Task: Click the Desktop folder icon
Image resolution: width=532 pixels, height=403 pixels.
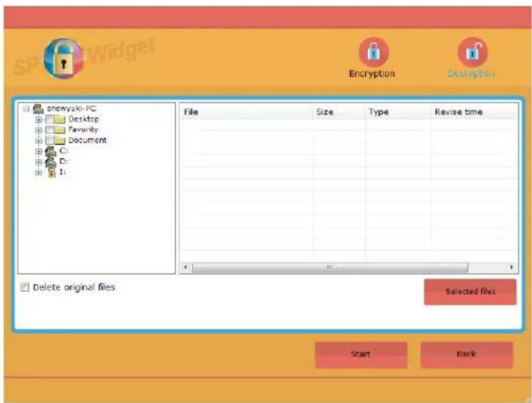Action: [x=60, y=119]
